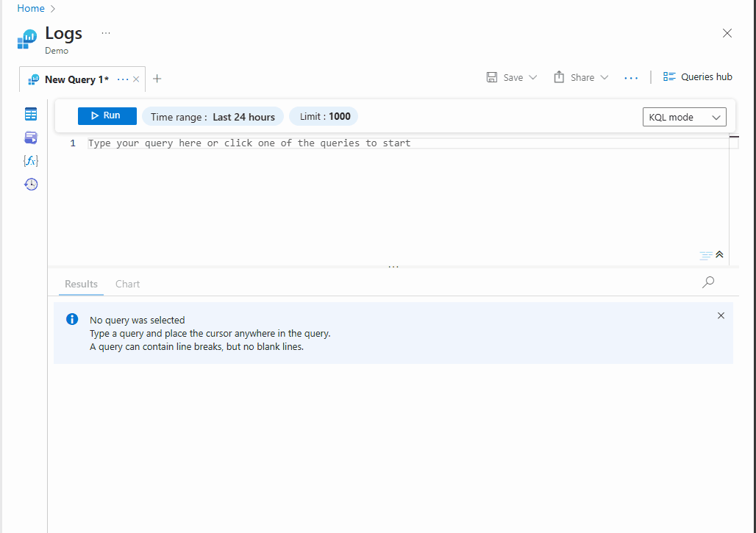The image size is (756, 533).
Task: Open the toolbar more options ellipsis
Action: point(631,78)
